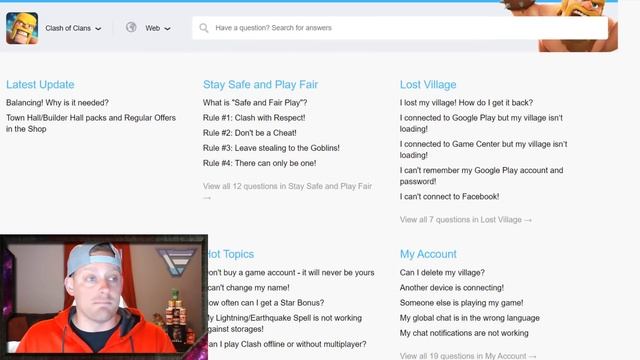640x360 pixels.
Task: Open 'Don't buy a game account' article
Action: point(291,273)
